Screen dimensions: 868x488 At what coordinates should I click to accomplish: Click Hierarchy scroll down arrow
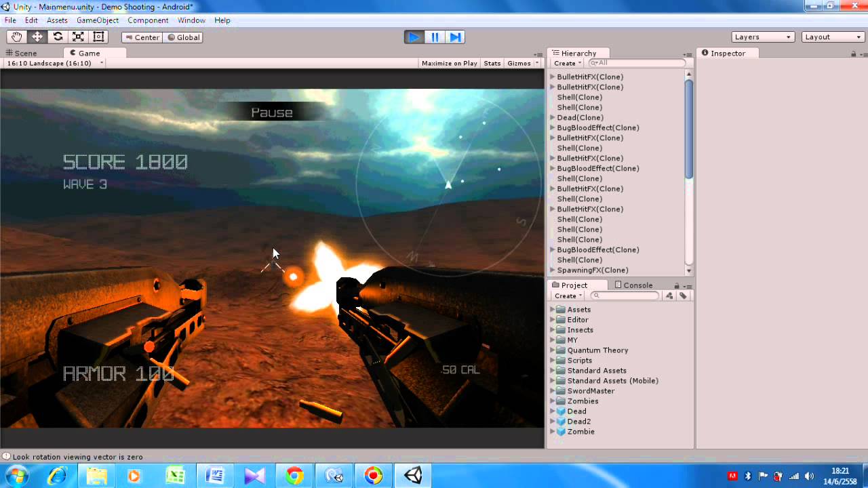(x=689, y=270)
